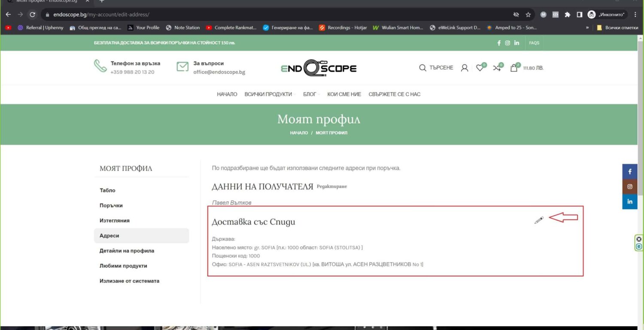Image resolution: width=644 pixels, height=330 pixels.
Task: Click the LinkedIn button on right side panel
Action: click(x=630, y=202)
